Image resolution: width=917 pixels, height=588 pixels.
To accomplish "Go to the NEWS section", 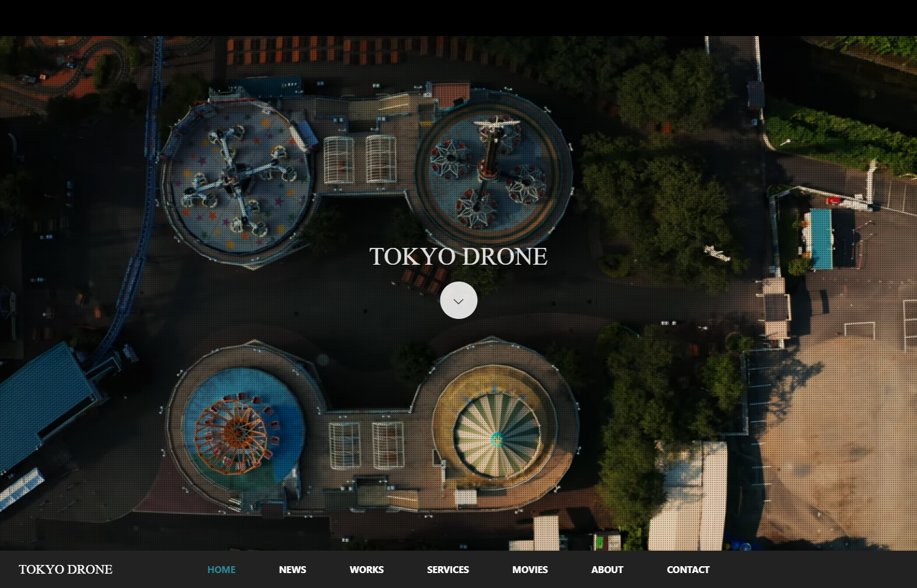I will [292, 569].
